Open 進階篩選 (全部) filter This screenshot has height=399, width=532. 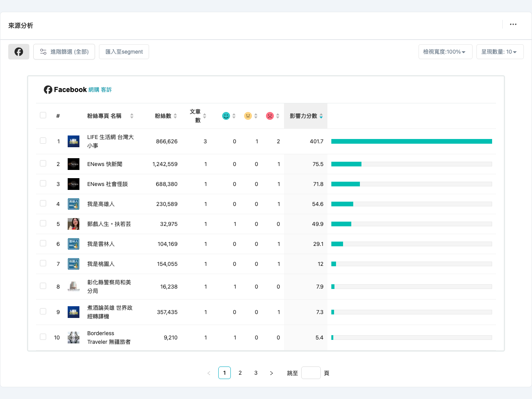(64, 52)
